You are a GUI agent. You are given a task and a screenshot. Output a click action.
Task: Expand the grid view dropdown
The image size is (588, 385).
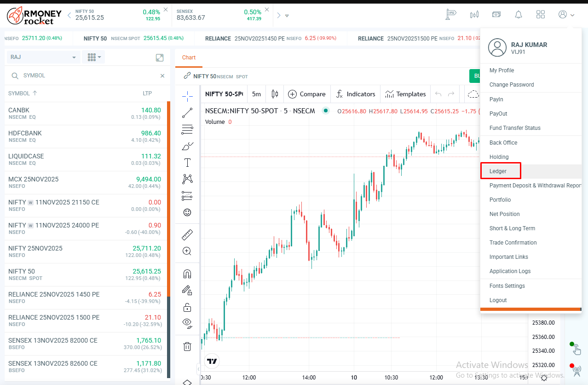[93, 57]
